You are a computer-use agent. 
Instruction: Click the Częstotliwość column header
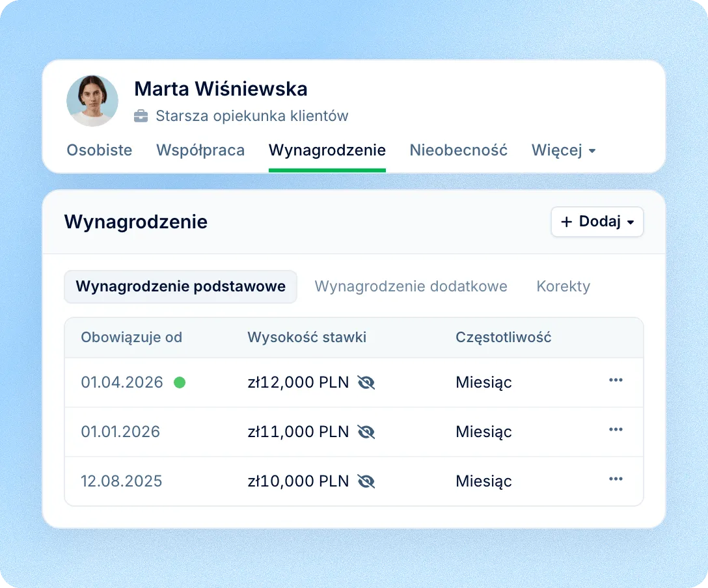coord(504,338)
